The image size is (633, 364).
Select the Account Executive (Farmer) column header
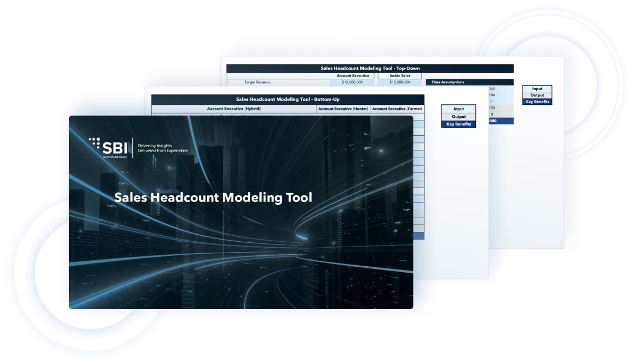(x=397, y=109)
